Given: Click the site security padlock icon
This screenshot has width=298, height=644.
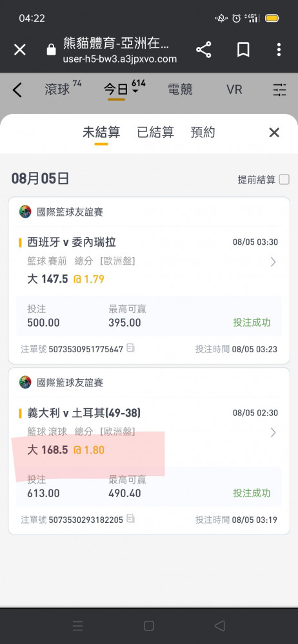Looking at the screenshot, I should pyautogui.click(x=51, y=50).
